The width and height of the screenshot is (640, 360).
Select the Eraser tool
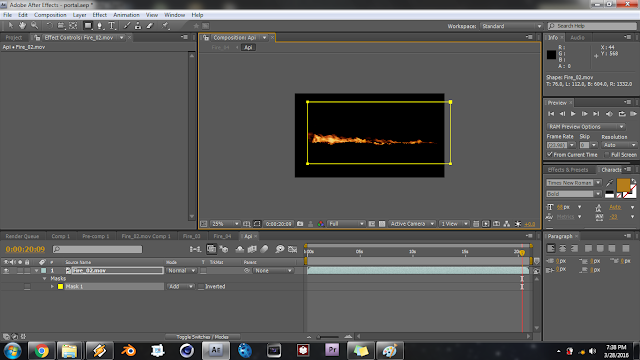point(150,26)
